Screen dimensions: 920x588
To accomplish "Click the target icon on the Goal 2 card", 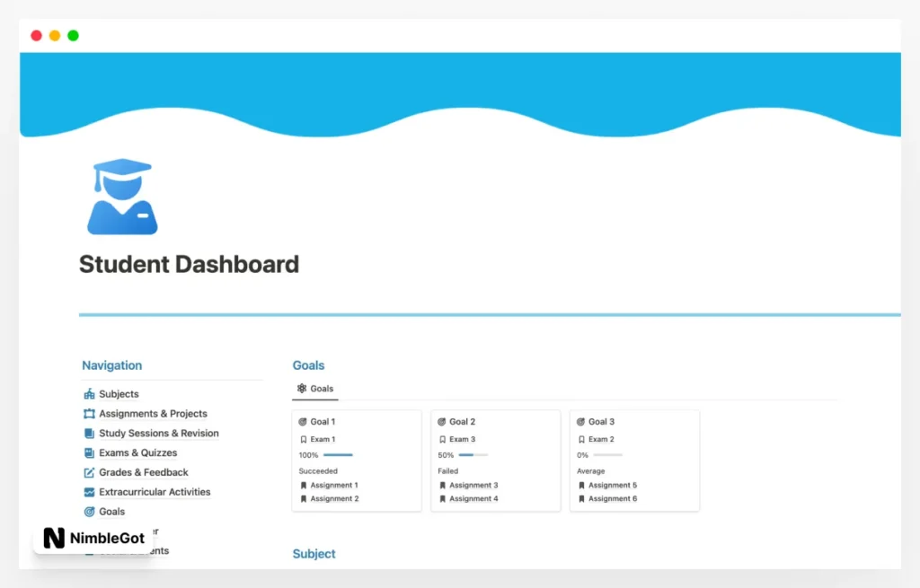I will point(442,422).
